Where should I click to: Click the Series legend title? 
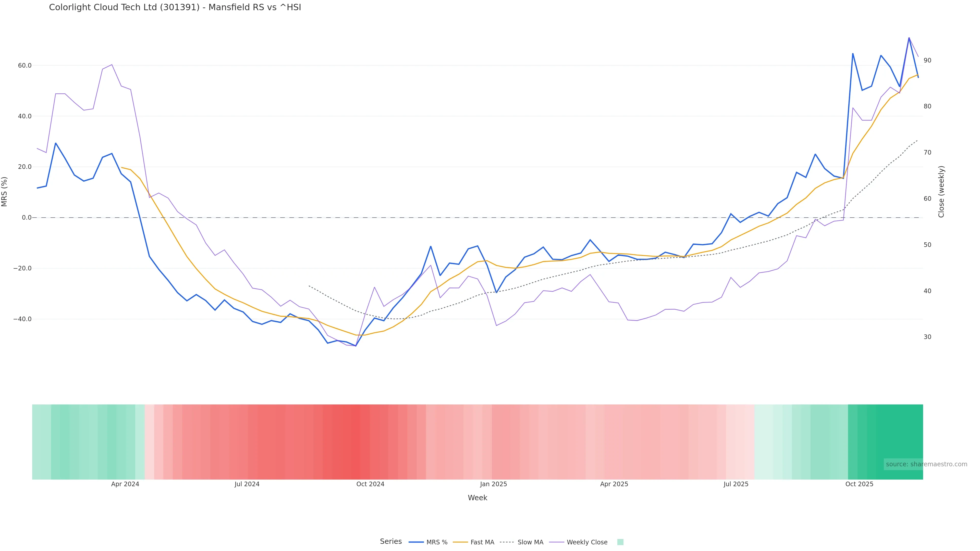tap(391, 542)
